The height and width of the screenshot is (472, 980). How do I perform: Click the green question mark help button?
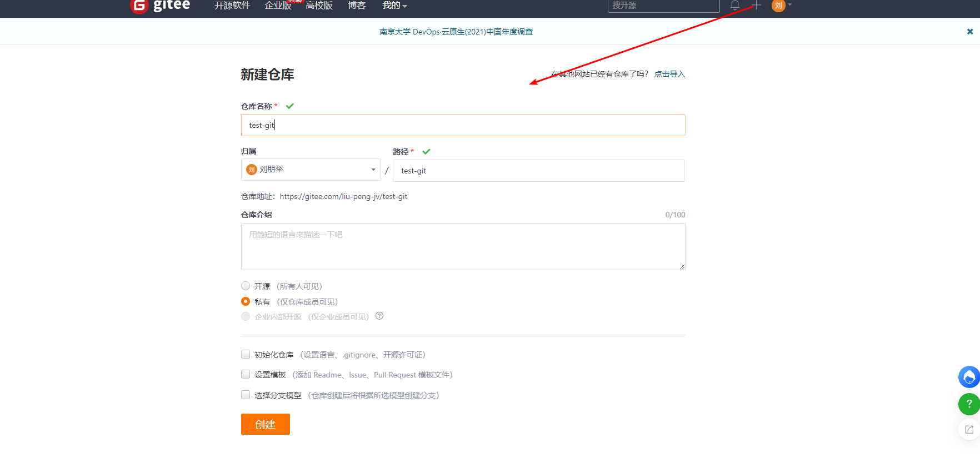pos(969,404)
